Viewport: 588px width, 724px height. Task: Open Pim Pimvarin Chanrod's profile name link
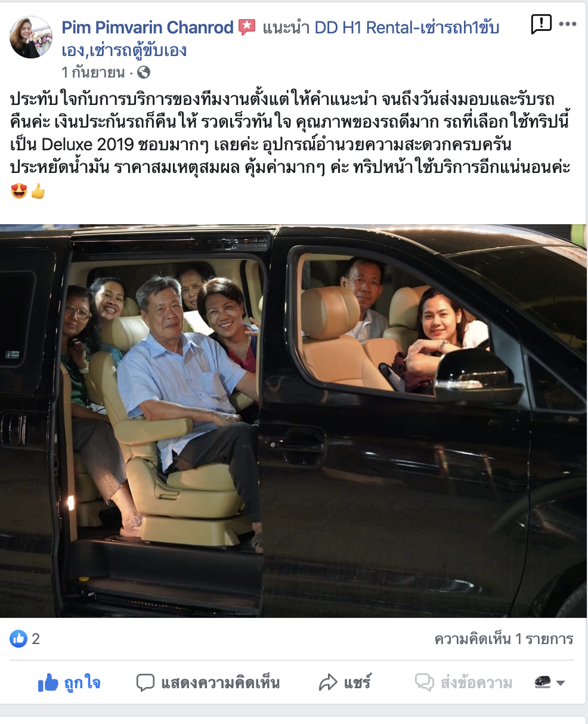tap(148, 27)
